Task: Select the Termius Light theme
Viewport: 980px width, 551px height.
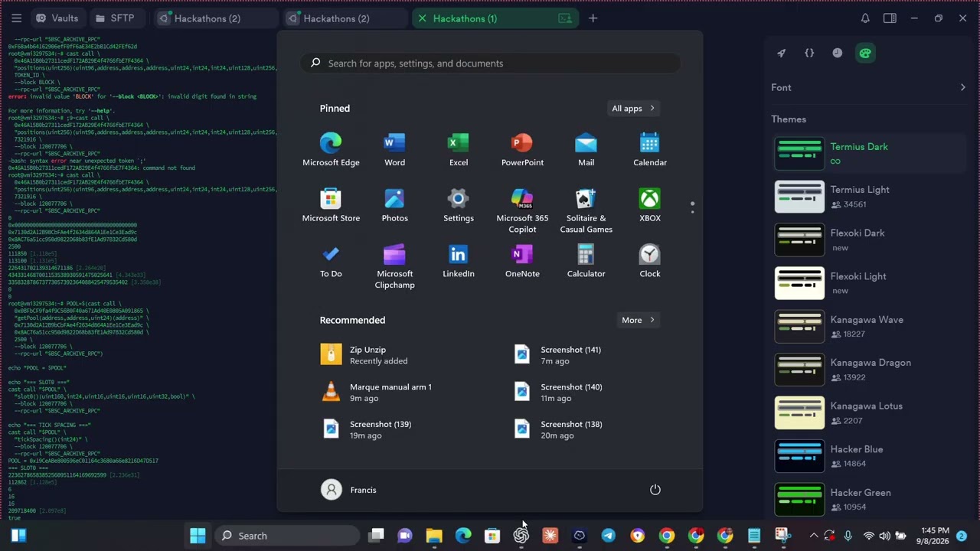Action: click(x=869, y=197)
